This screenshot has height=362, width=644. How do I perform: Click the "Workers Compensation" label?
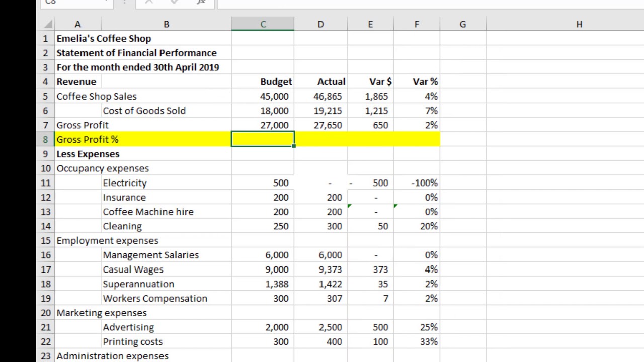coord(155,298)
